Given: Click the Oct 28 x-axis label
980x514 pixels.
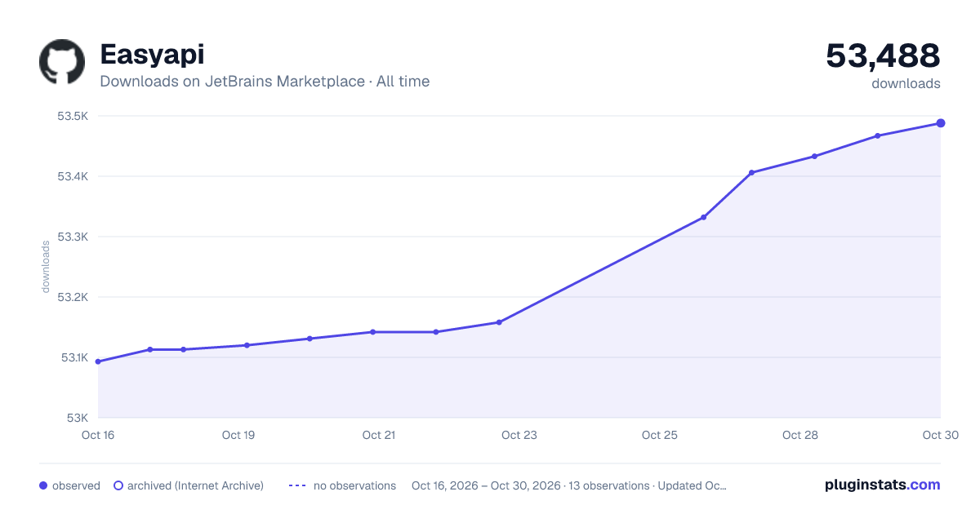Looking at the screenshot, I should click(x=800, y=435).
